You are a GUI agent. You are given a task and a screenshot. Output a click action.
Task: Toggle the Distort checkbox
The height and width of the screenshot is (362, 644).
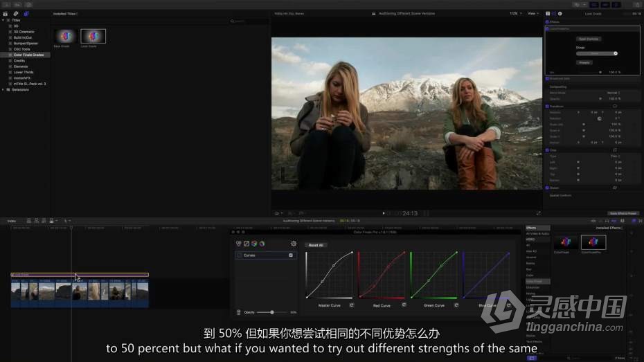click(x=547, y=188)
